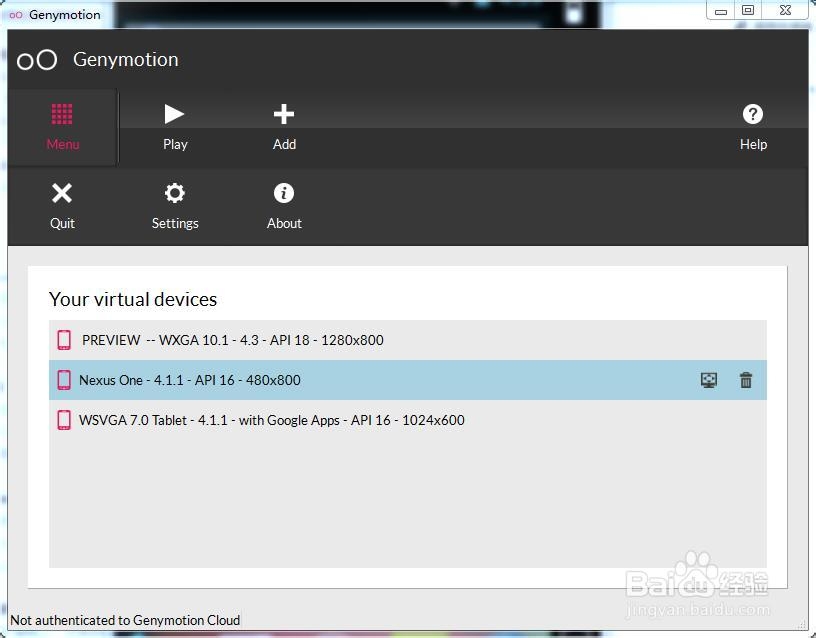816x638 pixels.
Task: Click 'Not authenticated to Genymotion Cloud' status text
Action: point(125,620)
